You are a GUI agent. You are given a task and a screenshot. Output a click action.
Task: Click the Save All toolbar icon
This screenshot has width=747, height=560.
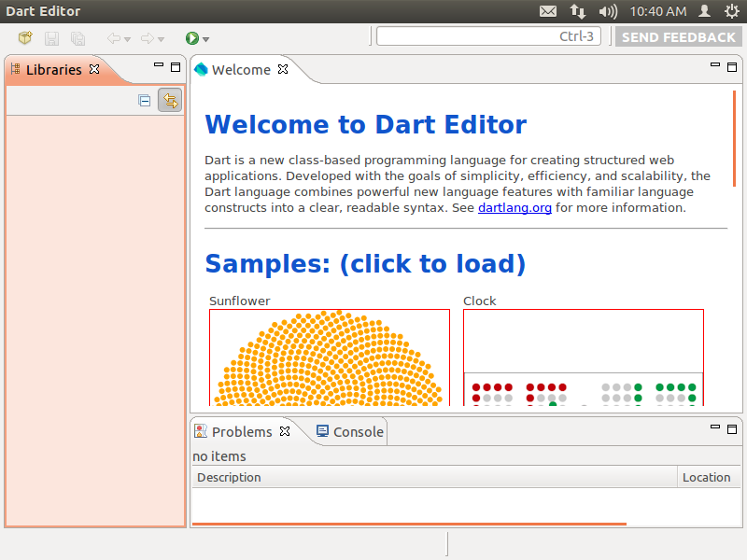click(78, 38)
